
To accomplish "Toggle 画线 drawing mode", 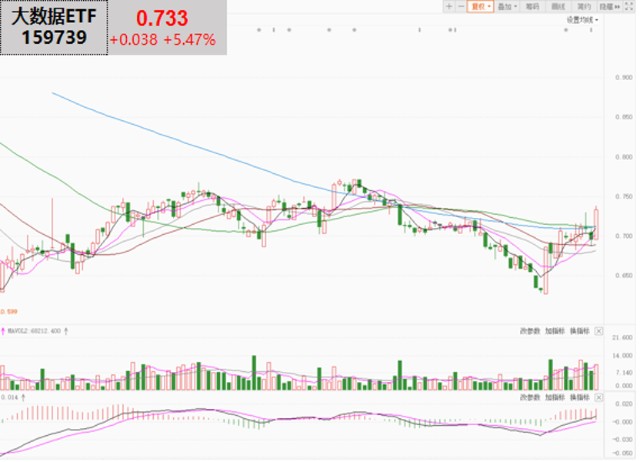I will click(558, 6).
